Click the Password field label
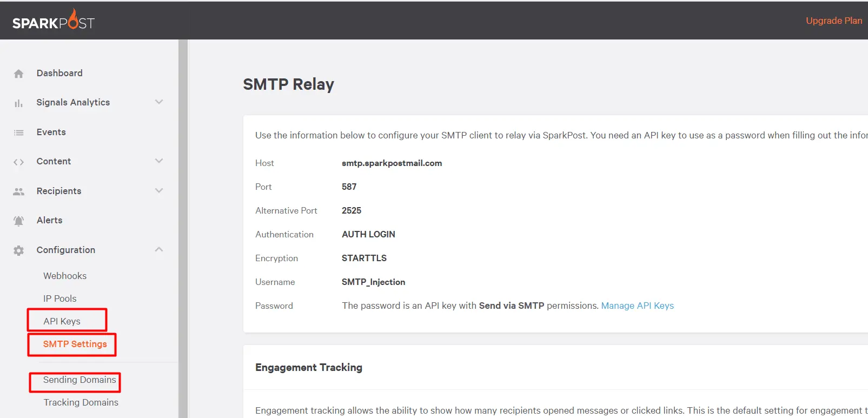This screenshot has width=868, height=418. pos(274,306)
